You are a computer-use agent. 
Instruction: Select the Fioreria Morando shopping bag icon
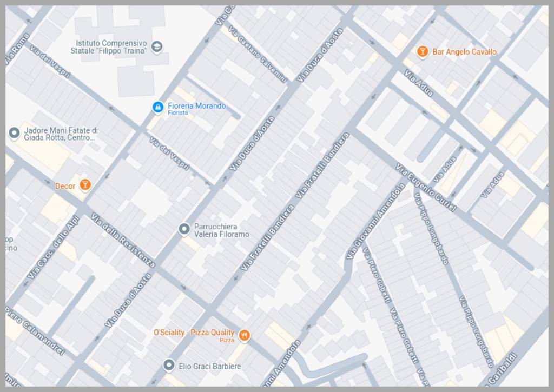(157, 107)
